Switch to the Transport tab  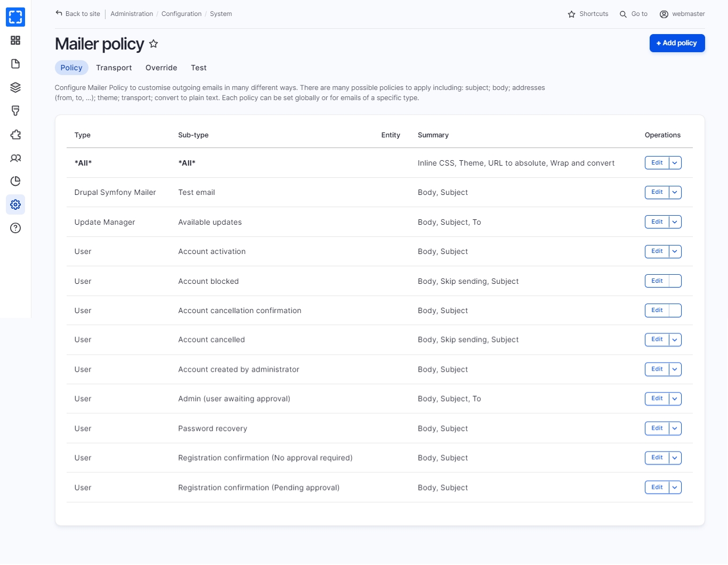point(114,68)
